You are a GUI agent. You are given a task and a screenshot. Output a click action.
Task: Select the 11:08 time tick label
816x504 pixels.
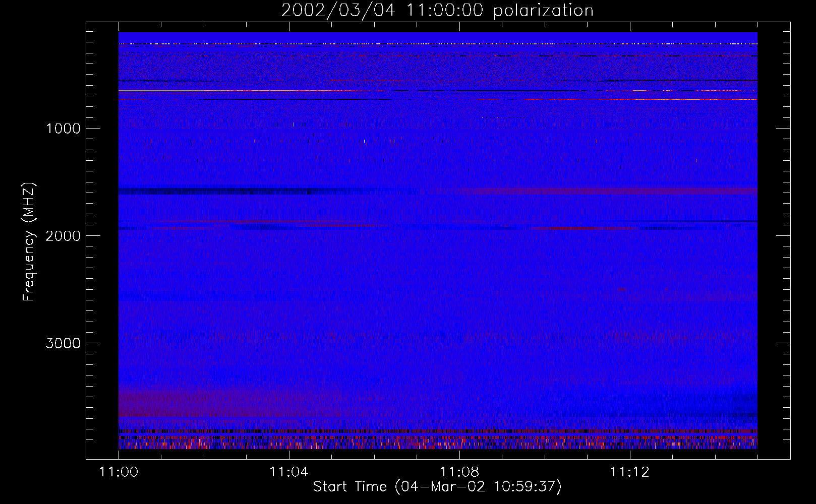click(x=459, y=472)
